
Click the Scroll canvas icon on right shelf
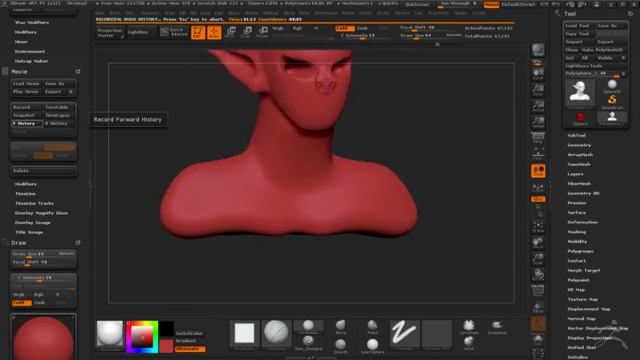[x=538, y=73]
